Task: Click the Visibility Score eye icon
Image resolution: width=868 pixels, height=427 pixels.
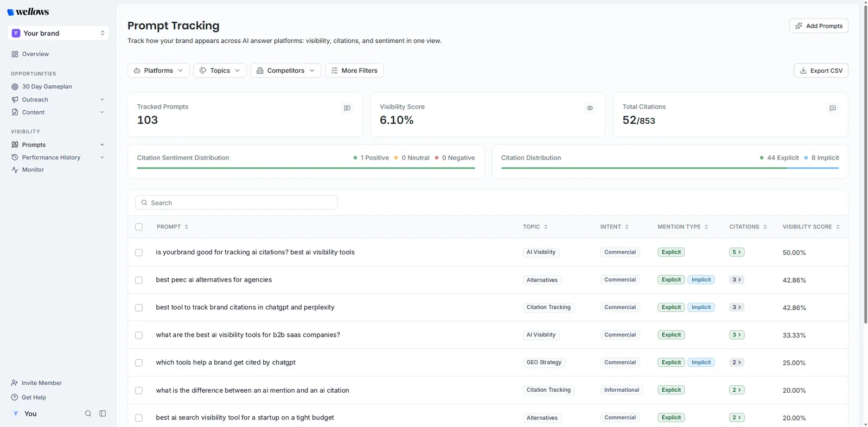Action: point(590,108)
